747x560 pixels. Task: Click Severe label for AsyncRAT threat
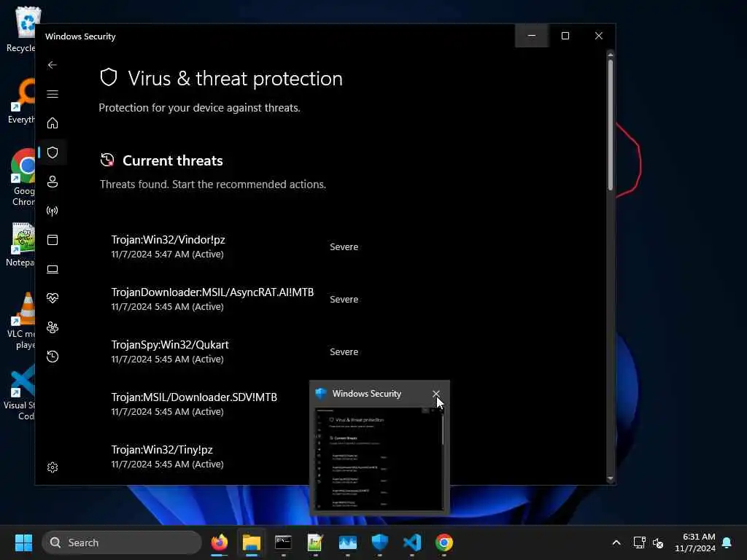(344, 299)
